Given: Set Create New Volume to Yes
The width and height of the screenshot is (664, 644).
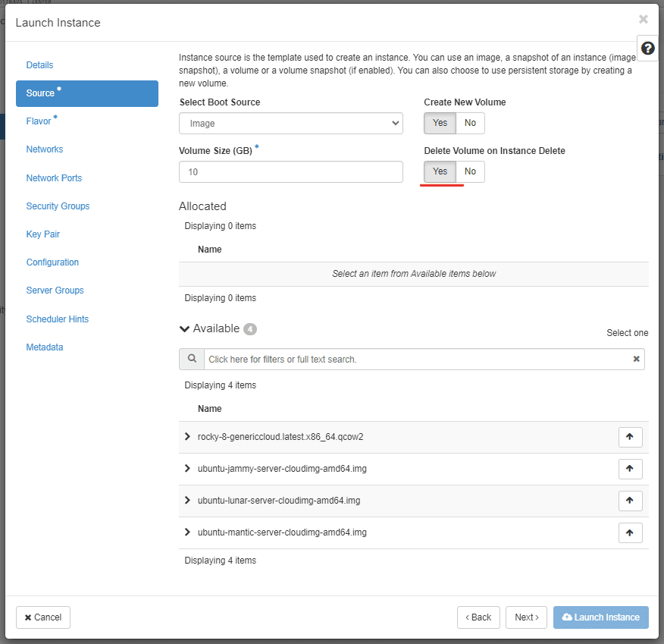Looking at the screenshot, I should pos(440,123).
